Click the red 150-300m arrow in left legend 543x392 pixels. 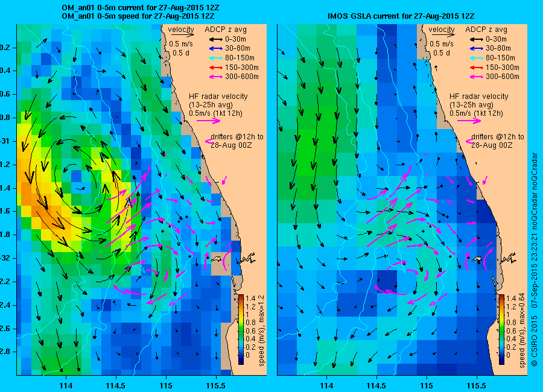point(216,68)
